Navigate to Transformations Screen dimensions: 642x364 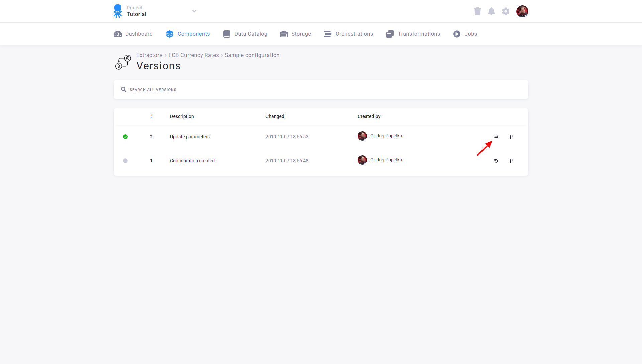pos(413,34)
